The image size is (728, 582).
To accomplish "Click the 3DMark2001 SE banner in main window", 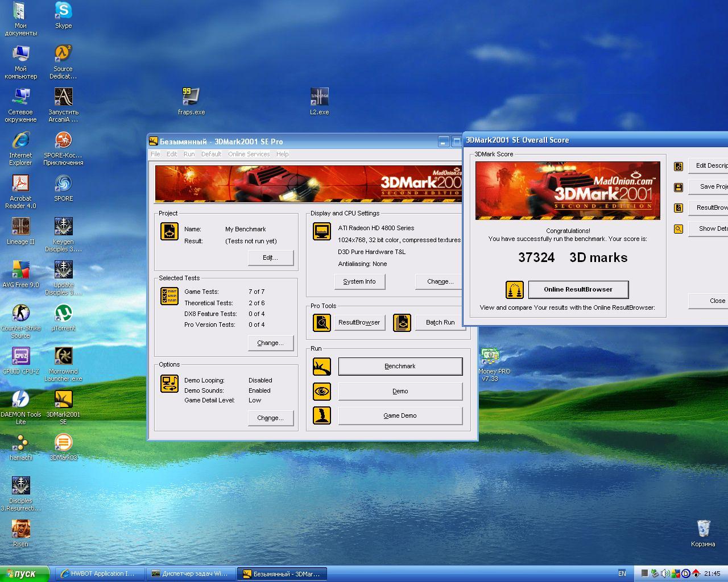I will [x=308, y=184].
